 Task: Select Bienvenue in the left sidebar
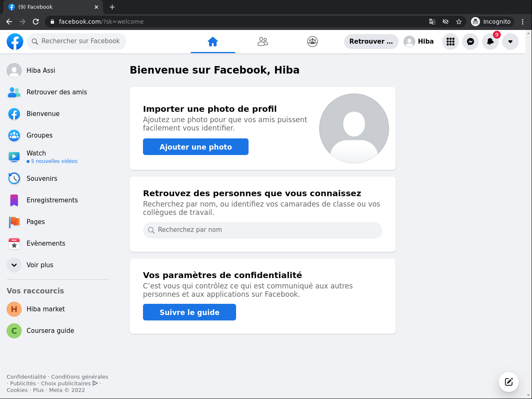point(58,114)
